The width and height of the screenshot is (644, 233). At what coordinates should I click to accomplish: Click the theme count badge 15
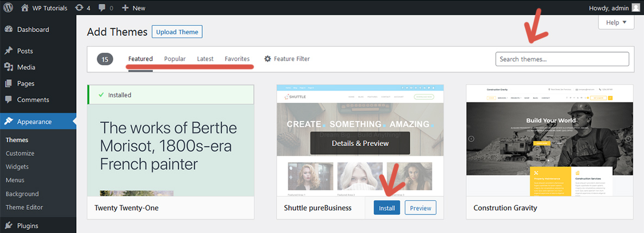105,60
